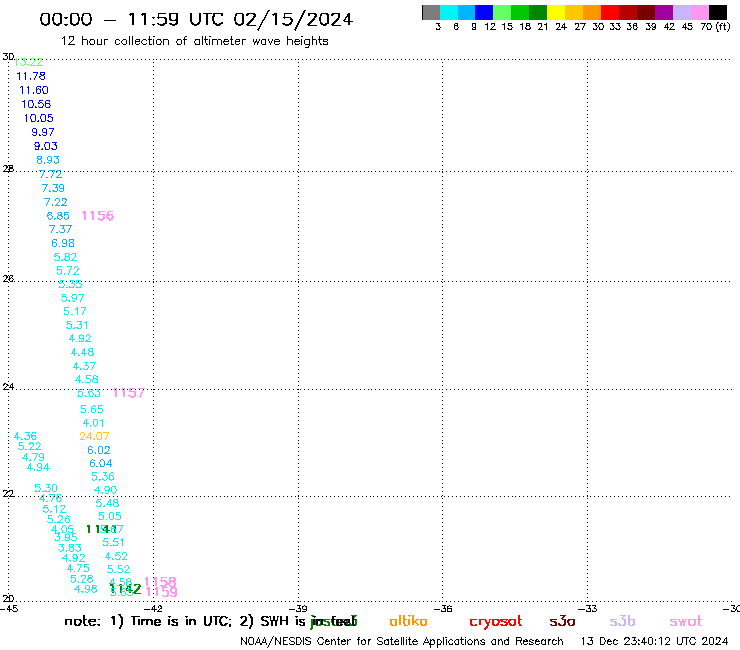Click the wave height value 5.17
740x650 pixels.
75,311
